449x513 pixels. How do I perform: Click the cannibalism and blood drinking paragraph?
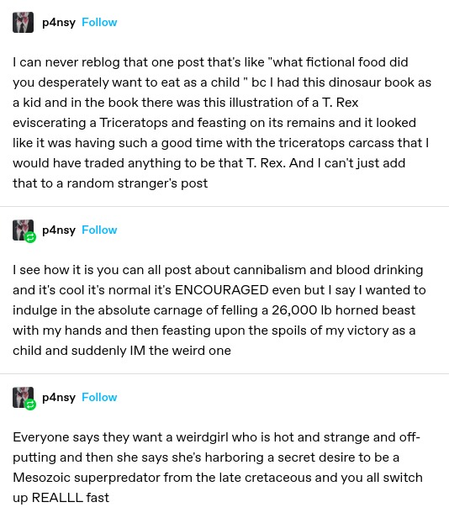pos(219,310)
